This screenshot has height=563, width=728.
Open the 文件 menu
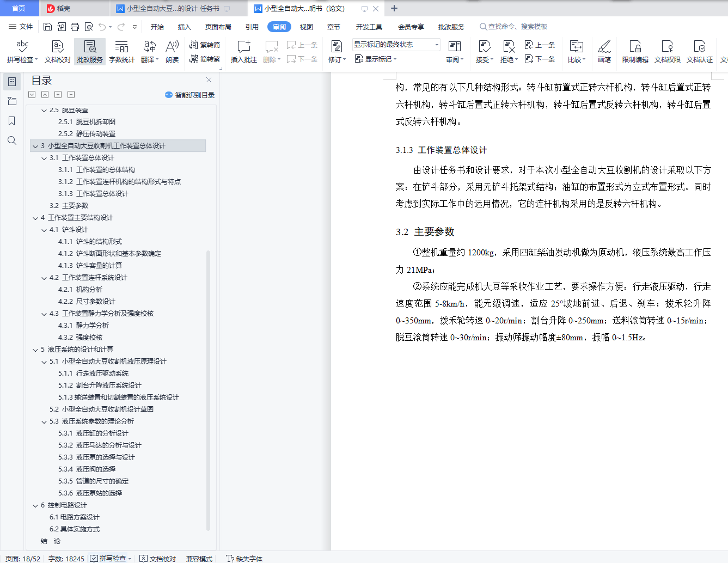point(21,27)
